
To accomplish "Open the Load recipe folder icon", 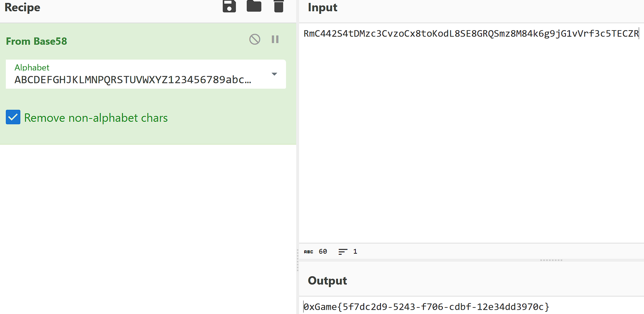I will point(254,6).
